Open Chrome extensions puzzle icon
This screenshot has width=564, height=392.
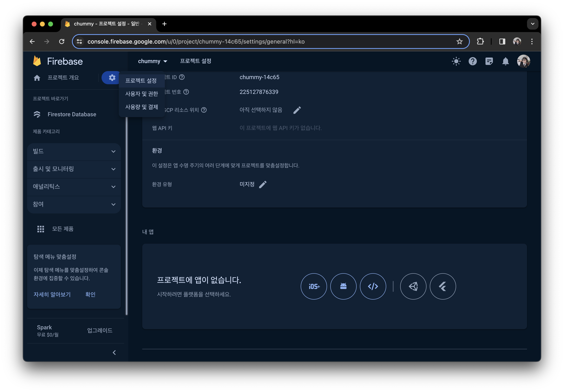coord(480,42)
